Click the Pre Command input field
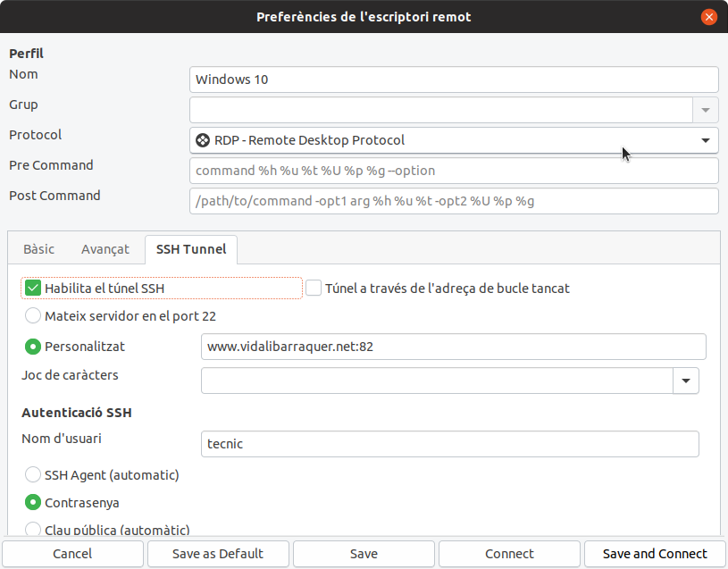This screenshot has height=569, width=728. pos(454,171)
